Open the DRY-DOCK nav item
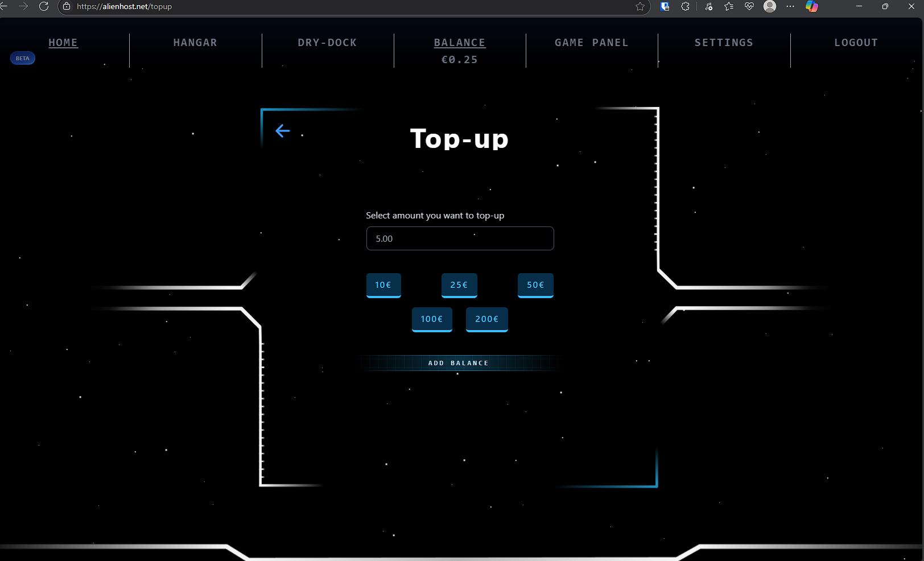The height and width of the screenshot is (561, 924). click(327, 43)
